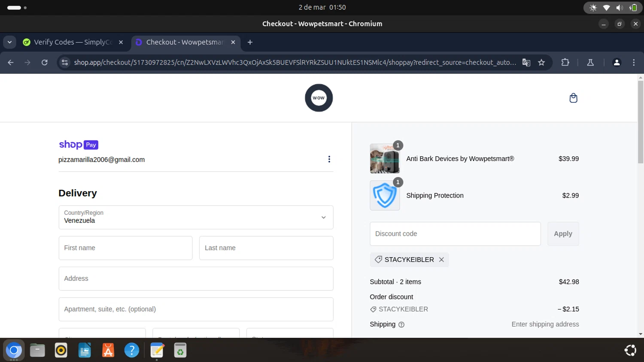Viewport: 644px width, 362px height.
Task: Open the tab search dropdown
Action: [9, 42]
